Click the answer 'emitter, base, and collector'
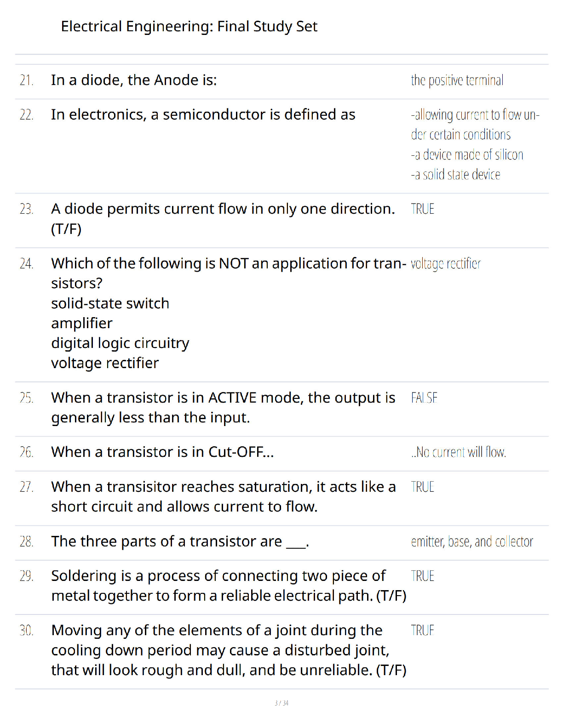 (472, 542)
